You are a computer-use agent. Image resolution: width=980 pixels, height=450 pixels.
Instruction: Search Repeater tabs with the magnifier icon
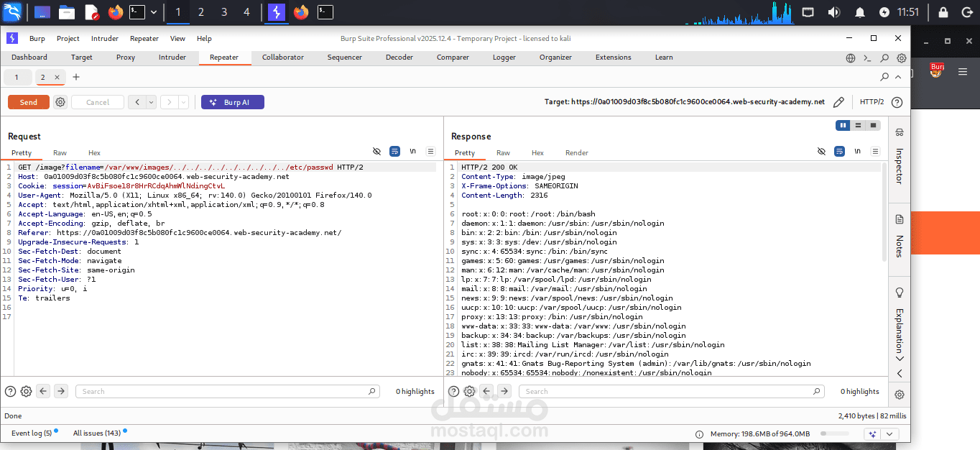[x=884, y=77]
